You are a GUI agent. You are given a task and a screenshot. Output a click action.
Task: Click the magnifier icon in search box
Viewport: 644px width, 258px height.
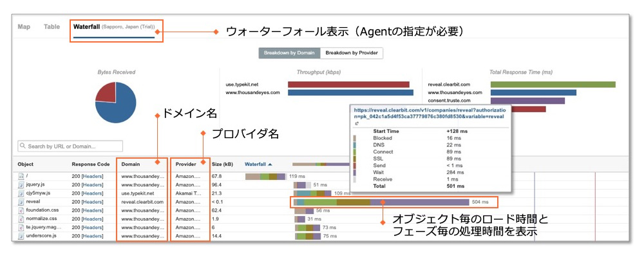coord(23,146)
